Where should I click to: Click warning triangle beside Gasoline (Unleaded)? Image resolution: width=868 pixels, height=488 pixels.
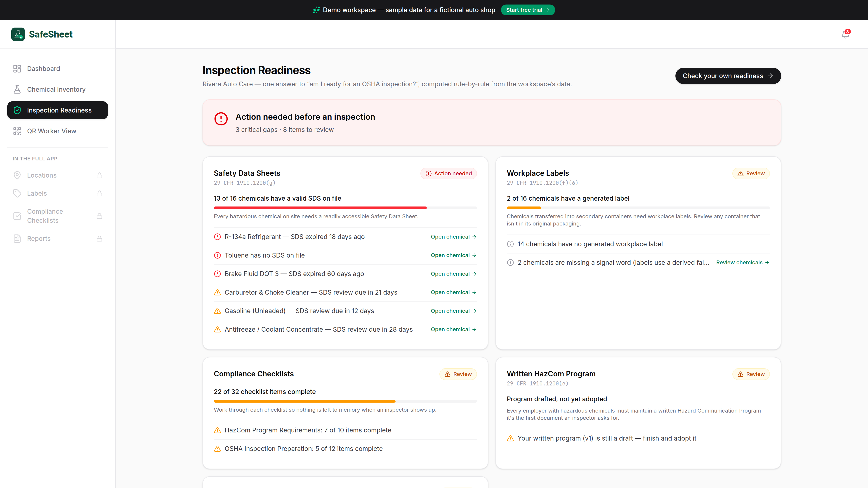click(217, 311)
